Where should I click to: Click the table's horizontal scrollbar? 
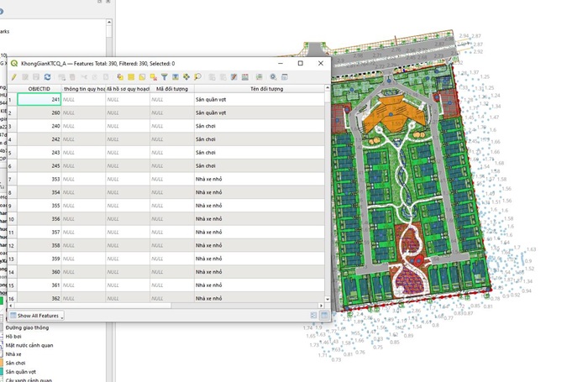pyautogui.click(x=126, y=305)
